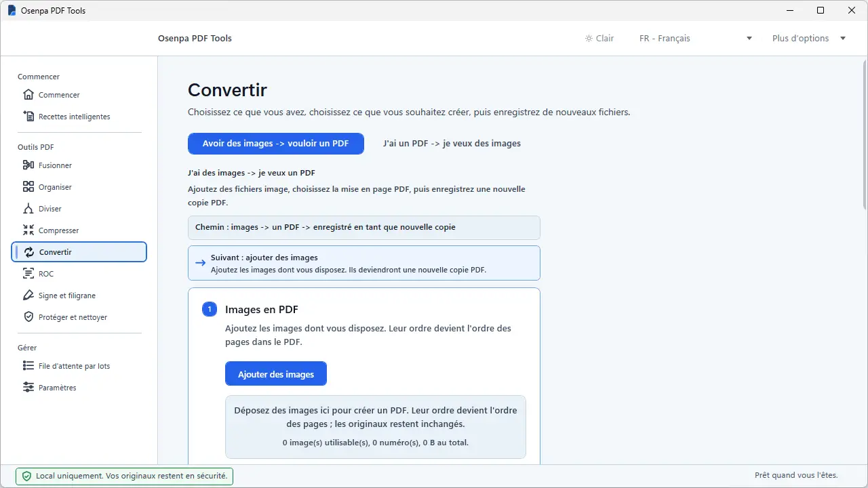Click the Chemin : images -> un PDF text
Viewport: 868px width, 488px height.
click(x=325, y=227)
